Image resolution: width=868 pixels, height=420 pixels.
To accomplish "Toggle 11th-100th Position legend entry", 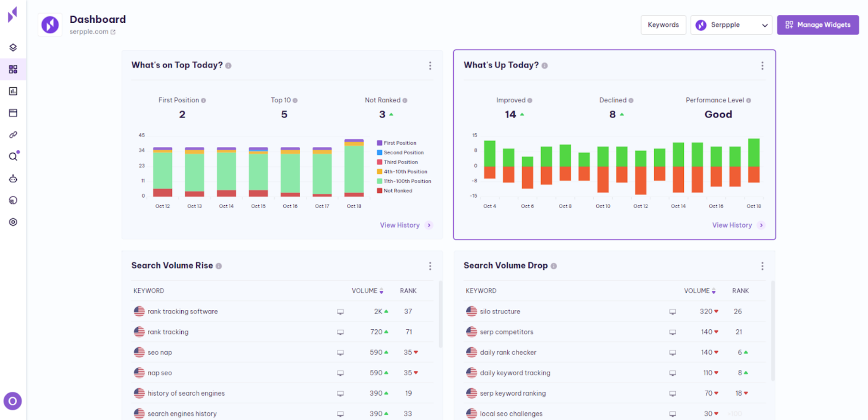I will point(404,181).
